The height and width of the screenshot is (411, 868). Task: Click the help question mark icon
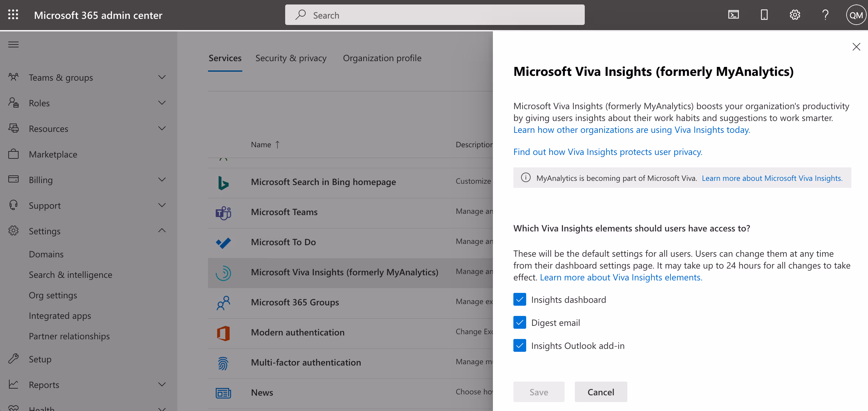click(x=825, y=15)
